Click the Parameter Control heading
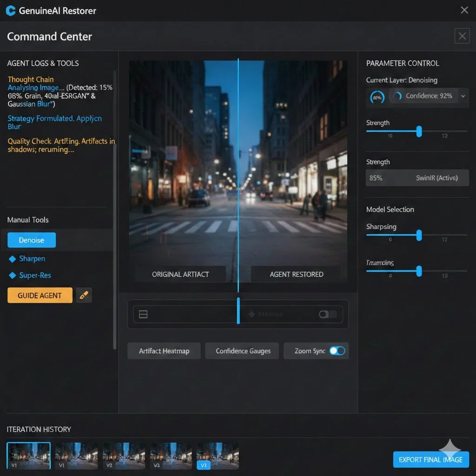 [403, 63]
